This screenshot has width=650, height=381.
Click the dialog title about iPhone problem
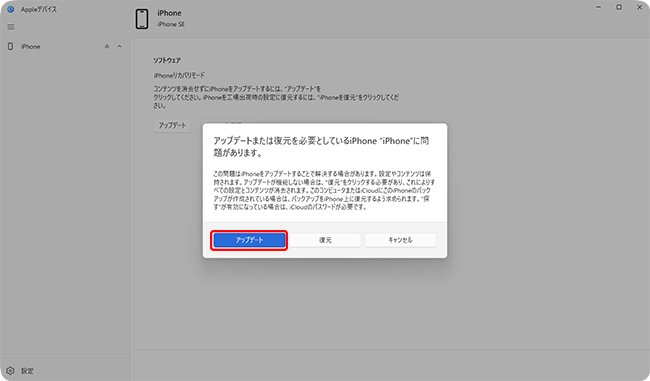point(321,147)
